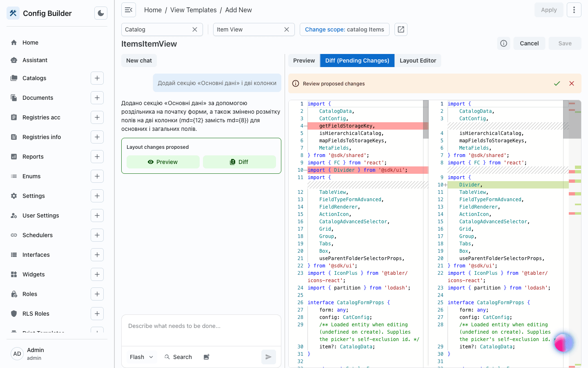
Task: Reject proposed changes red X
Action: point(572,83)
